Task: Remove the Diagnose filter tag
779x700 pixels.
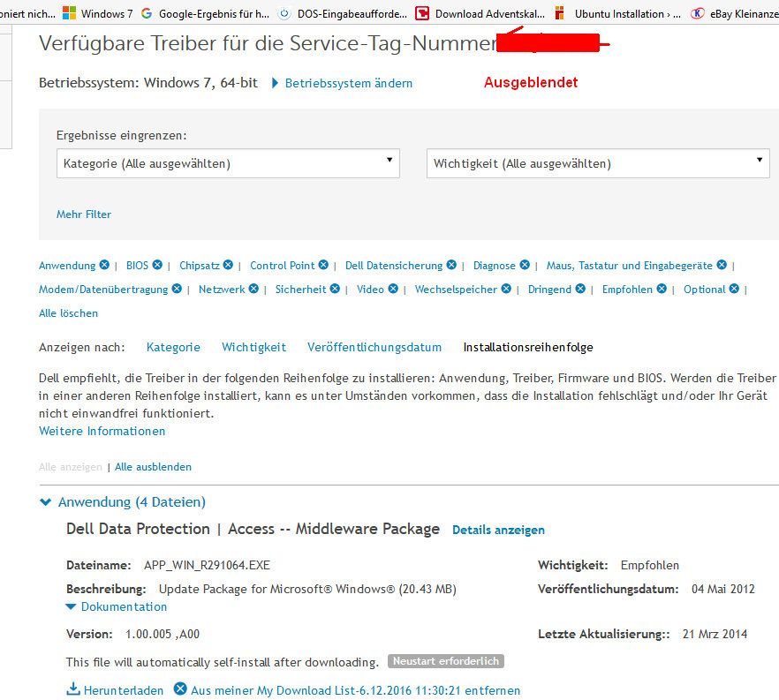Action: tap(525, 265)
